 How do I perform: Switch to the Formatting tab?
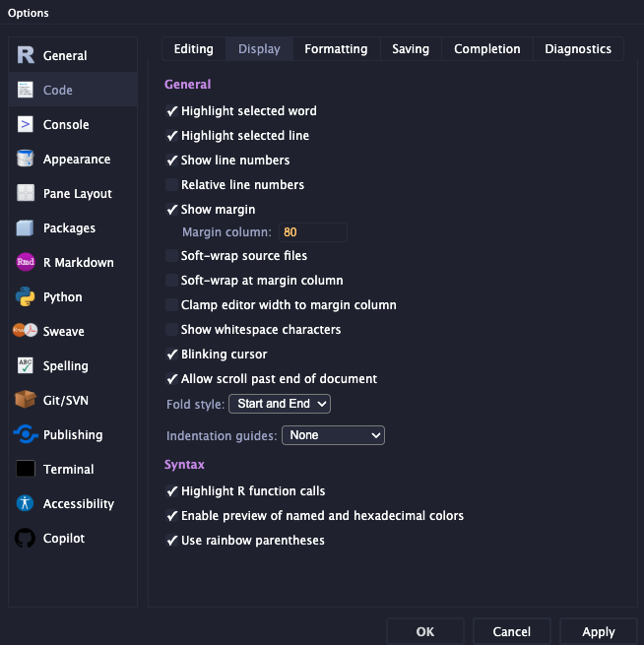(336, 49)
